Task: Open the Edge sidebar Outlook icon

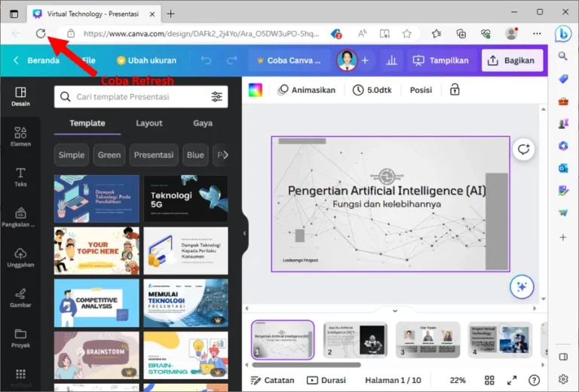Action: (562, 168)
